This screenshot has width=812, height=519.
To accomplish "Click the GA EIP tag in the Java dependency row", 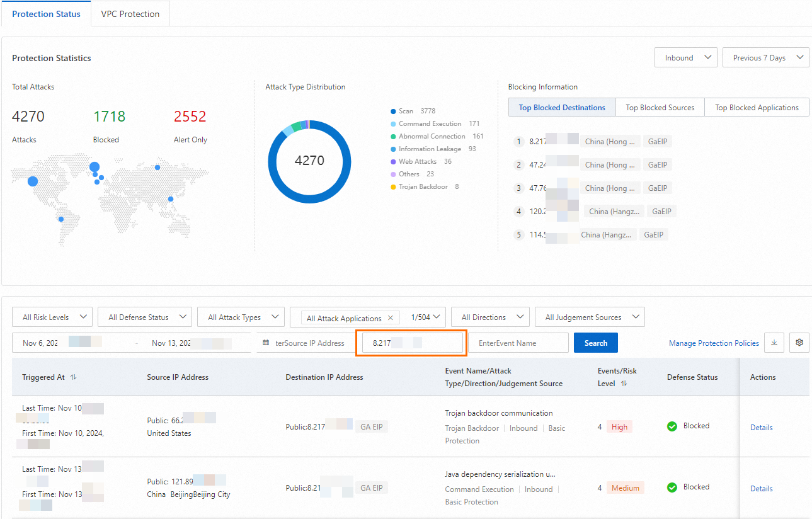I will 371,488.
